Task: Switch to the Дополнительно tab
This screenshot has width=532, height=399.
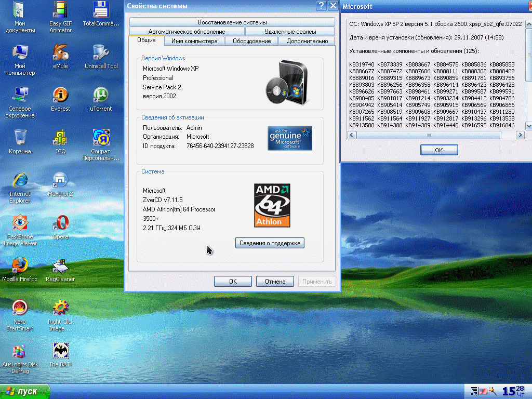Action: 307,41
